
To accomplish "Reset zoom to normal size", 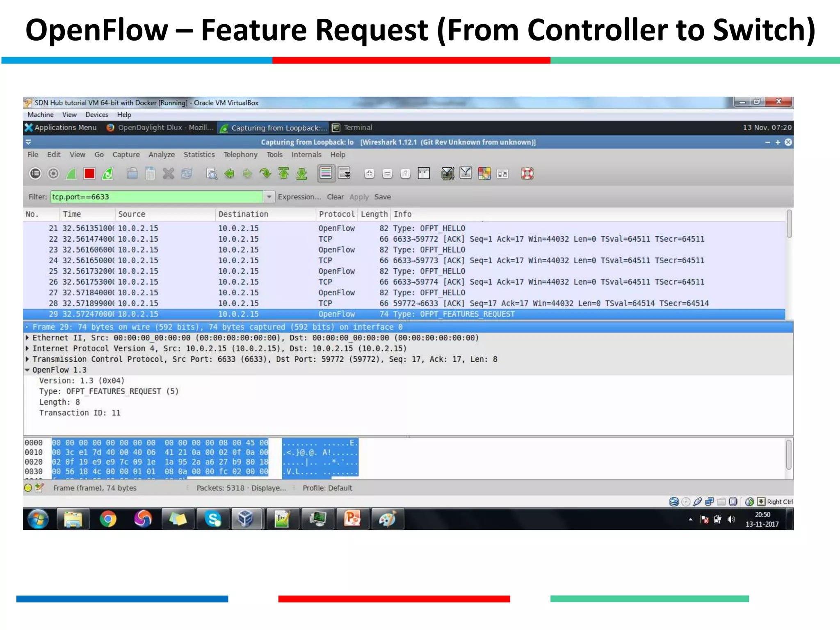I will click(405, 173).
